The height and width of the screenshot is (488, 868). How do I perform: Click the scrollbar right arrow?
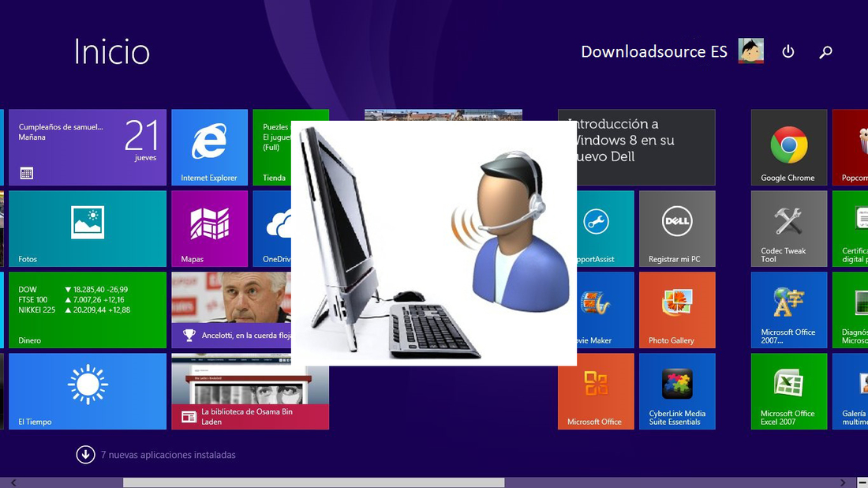[x=843, y=483]
